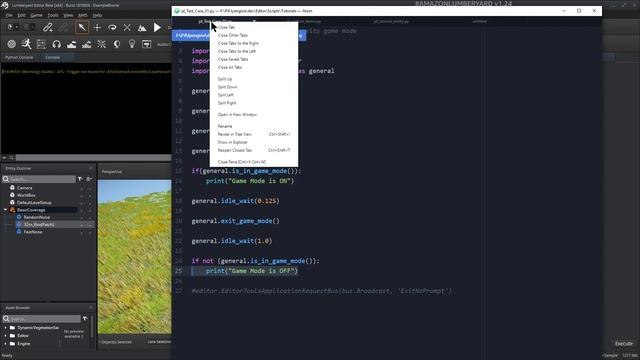640x360 pixels.
Task: Click the running man animation icon
Action: [x=27, y=44]
